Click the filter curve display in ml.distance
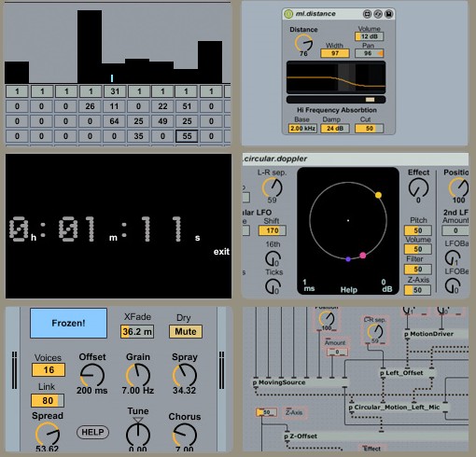The height and width of the screenshot is (457, 476). [336, 77]
